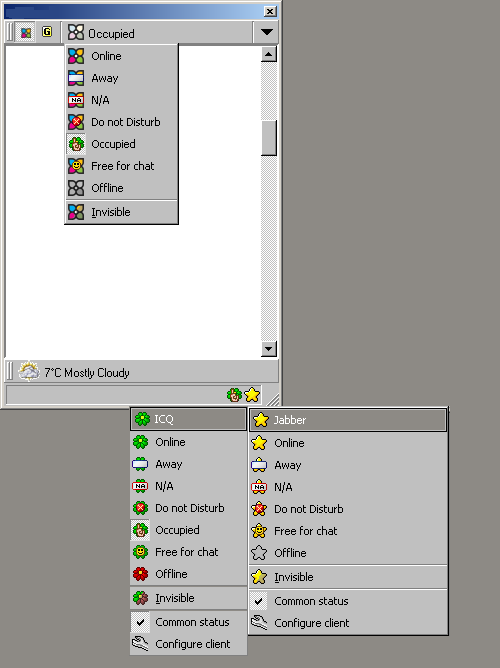Open Configure client in Jabber menu

(x=348, y=623)
